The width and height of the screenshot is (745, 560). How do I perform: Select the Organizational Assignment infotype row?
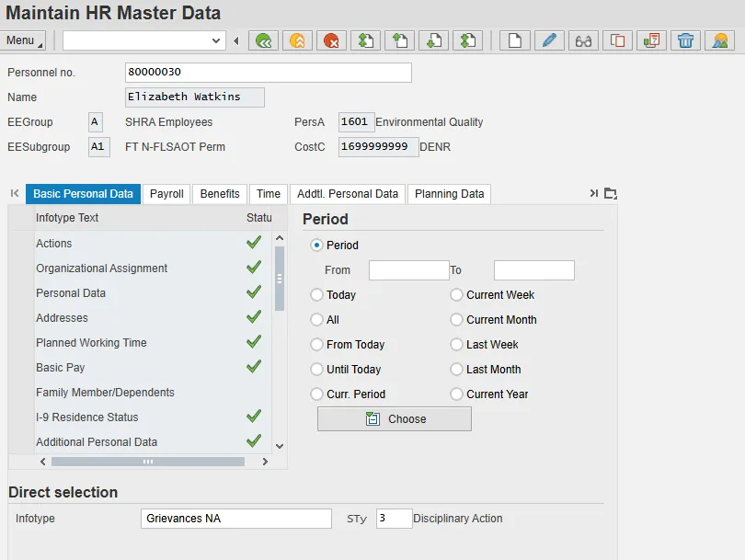point(101,269)
